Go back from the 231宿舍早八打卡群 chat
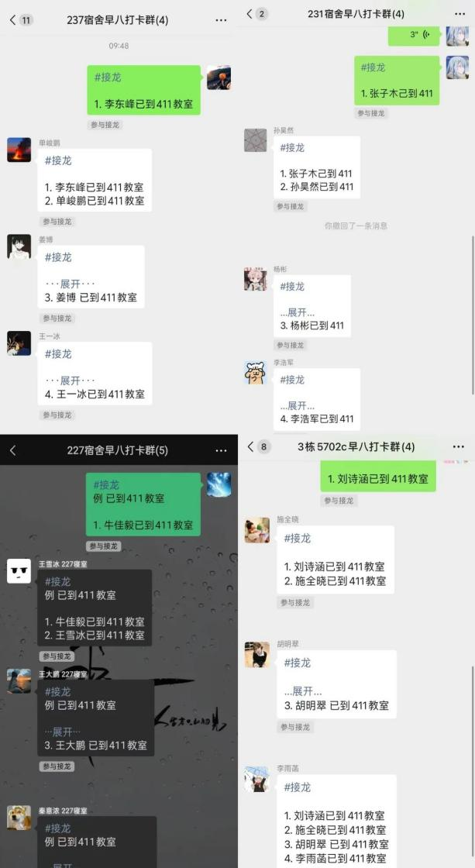475x868 pixels. coord(250,14)
